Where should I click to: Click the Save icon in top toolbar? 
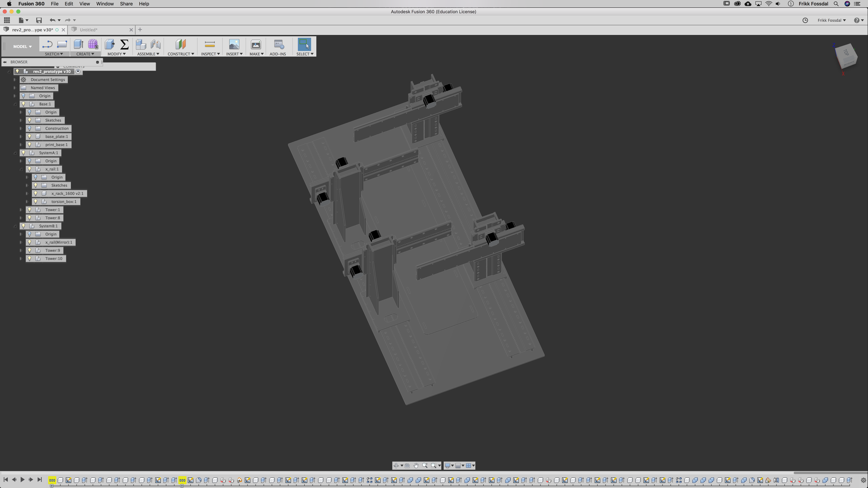(x=39, y=20)
